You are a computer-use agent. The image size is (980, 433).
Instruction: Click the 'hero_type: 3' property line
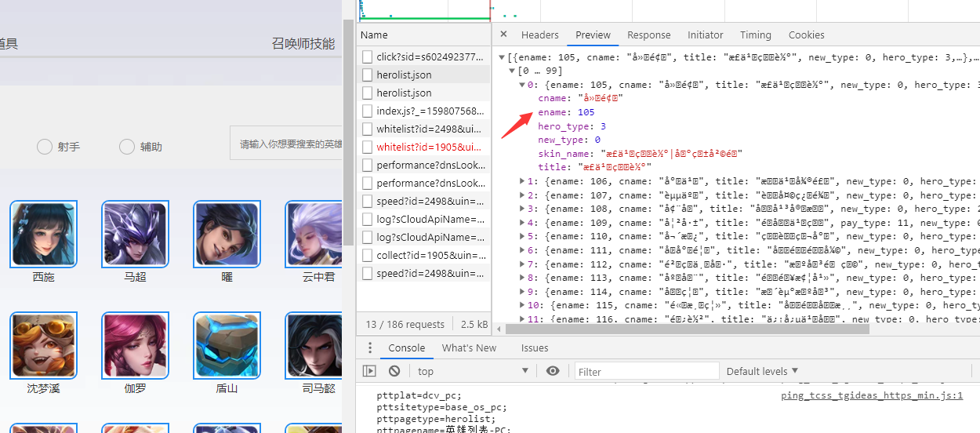click(x=572, y=126)
